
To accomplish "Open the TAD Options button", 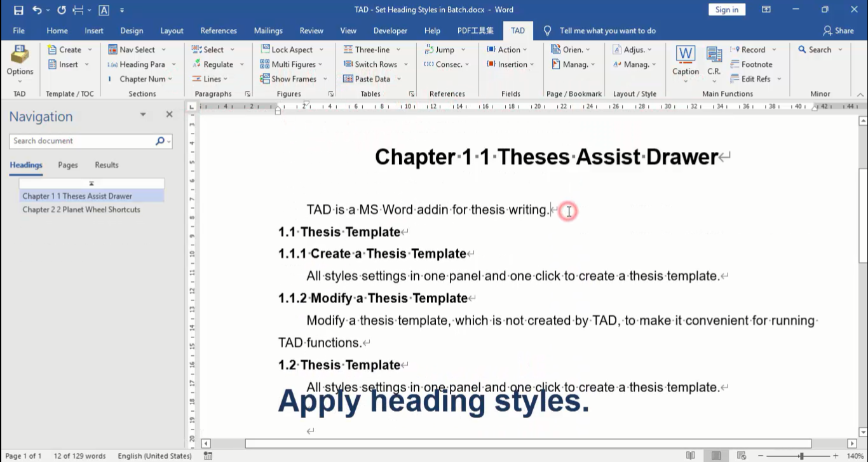I will [20, 64].
